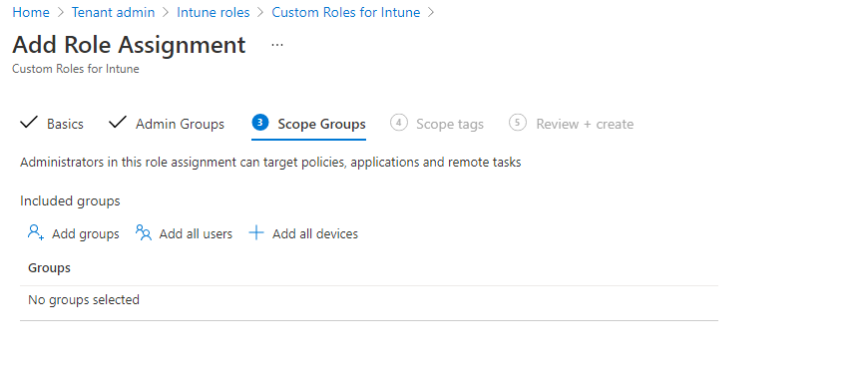The height and width of the screenshot is (384, 868).
Task: Open the Scope tags tab
Action: [450, 124]
